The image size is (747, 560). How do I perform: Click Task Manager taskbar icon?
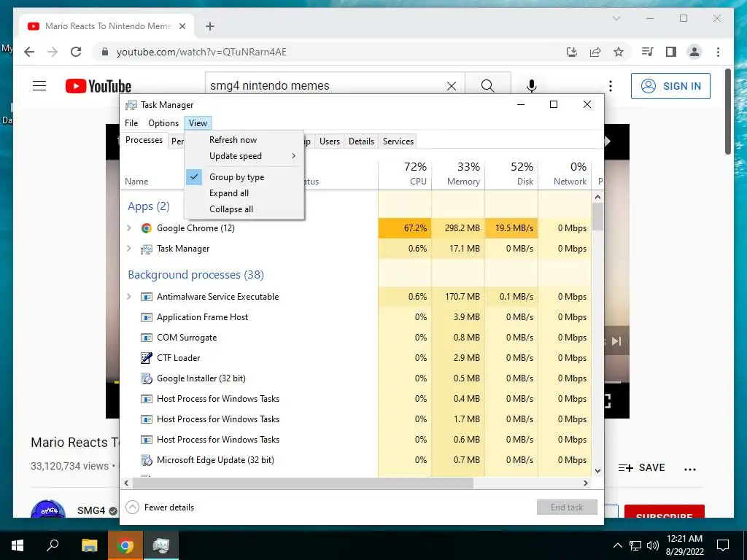pos(161,545)
